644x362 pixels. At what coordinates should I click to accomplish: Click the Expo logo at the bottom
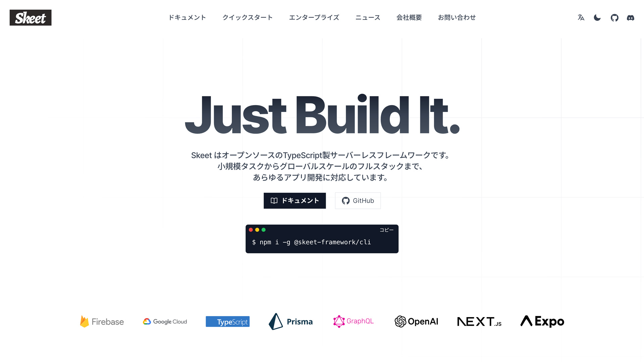541,321
